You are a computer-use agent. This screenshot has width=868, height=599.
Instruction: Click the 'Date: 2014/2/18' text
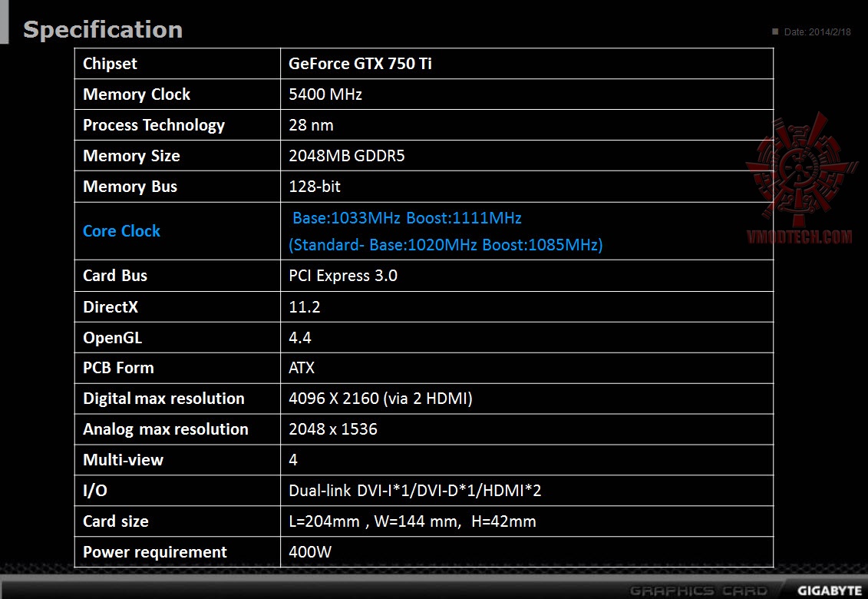[817, 32]
